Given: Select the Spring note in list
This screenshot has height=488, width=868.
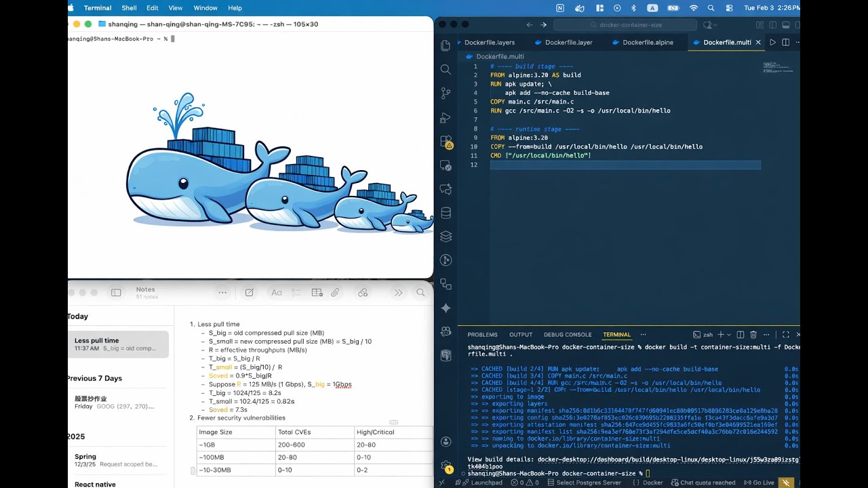Looking at the screenshot, I should coord(117,460).
